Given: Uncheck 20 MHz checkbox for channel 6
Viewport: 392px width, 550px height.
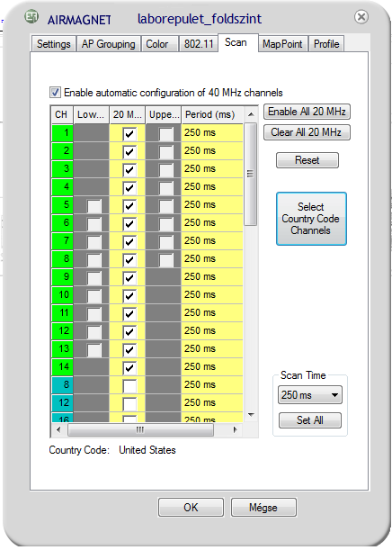Looking at the screenshot, I should click(x=129, y=223).
